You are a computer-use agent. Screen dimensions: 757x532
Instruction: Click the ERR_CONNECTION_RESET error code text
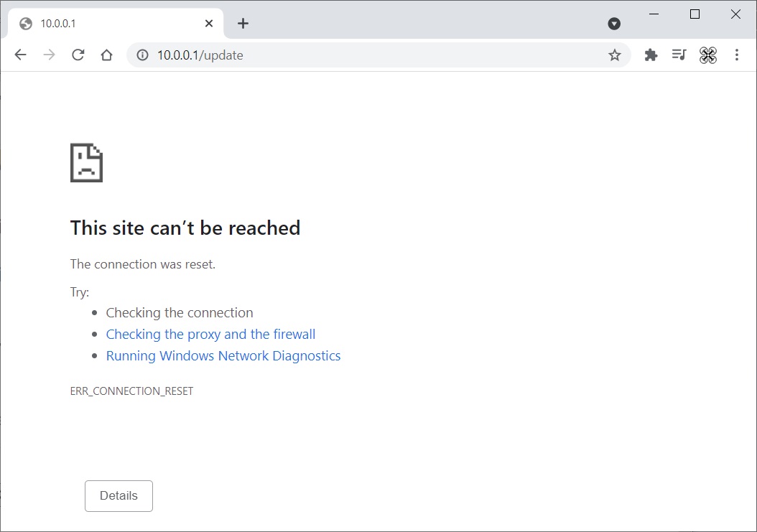pos(132,391)
